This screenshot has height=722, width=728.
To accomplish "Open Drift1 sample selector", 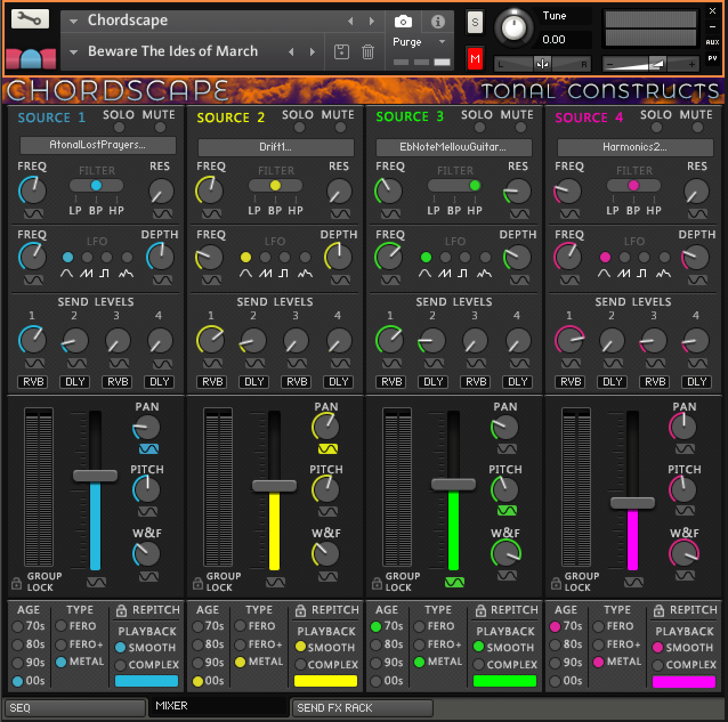I will coord(276,147).
